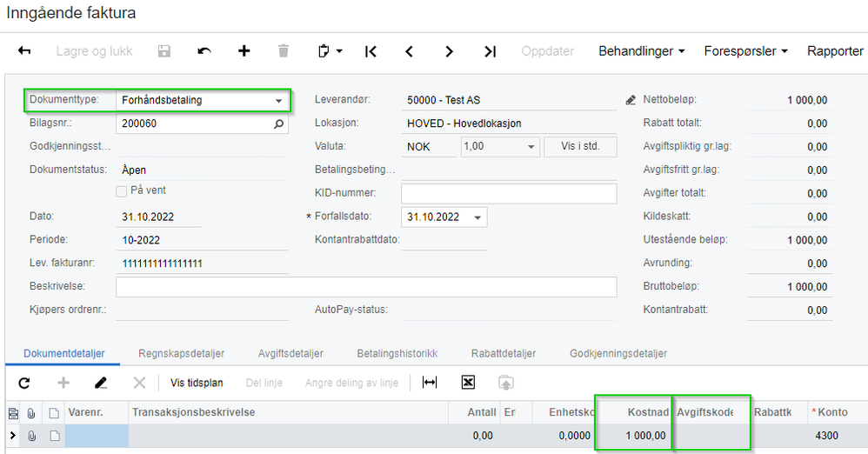Click the Rabattk column header
Viewport: 868px width, 454px height.
pyautogui.click(x=778, y=412)
